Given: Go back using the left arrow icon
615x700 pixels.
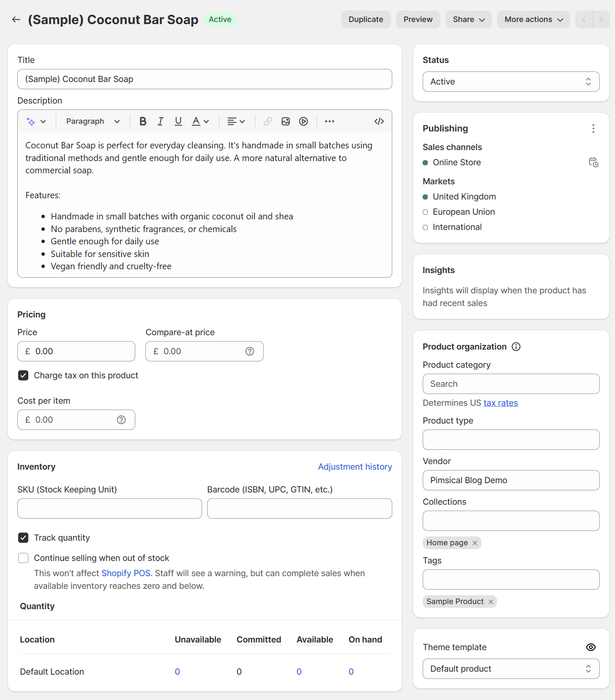Looking at the screenshot, I should (x=16, y=19).
